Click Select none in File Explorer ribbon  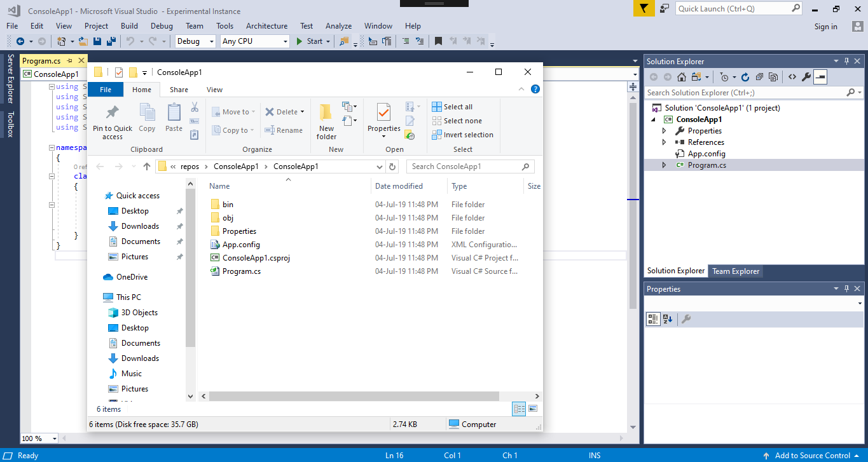(x=457, y=121)
